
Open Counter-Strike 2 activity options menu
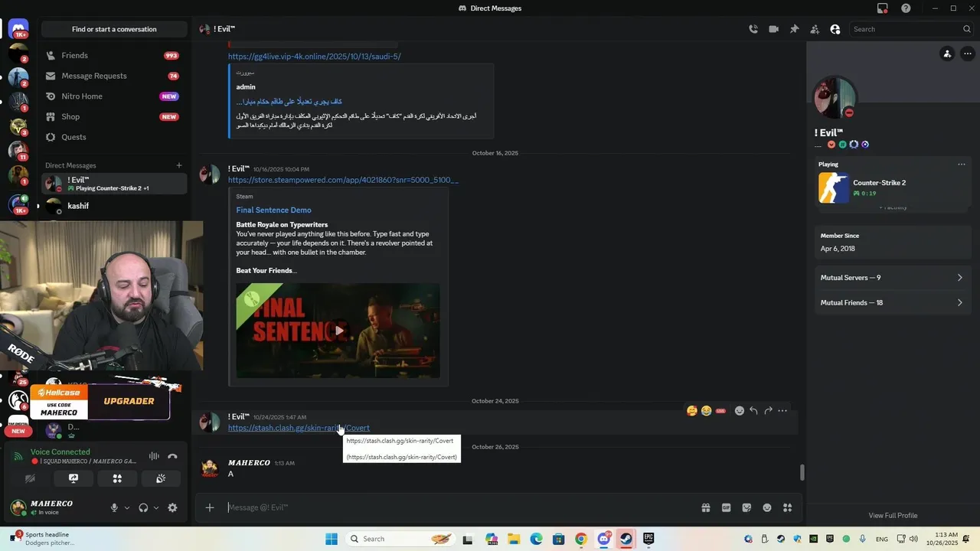point(962,165)
